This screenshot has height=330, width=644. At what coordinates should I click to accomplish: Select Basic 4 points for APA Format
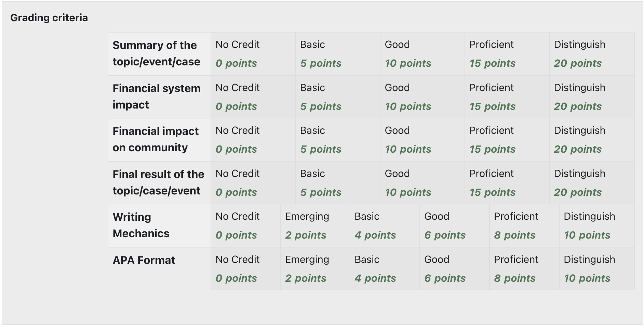click(x=385, y=269)
